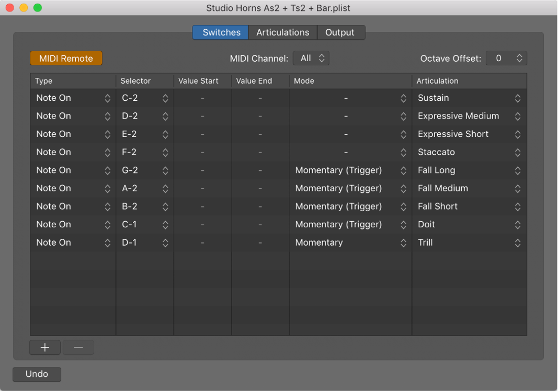558x392 pixels.
Task: Click the Articulation column header
Action: (x=469, y=81)
